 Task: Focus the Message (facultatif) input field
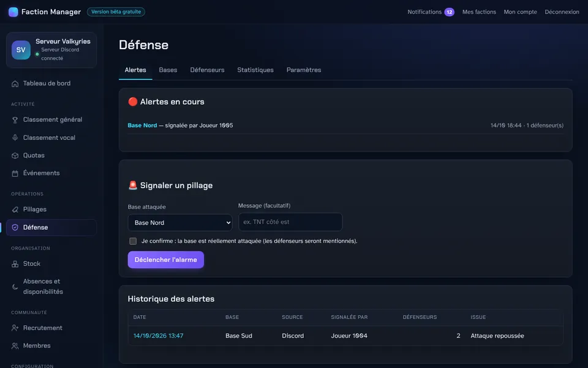(290, 222)
